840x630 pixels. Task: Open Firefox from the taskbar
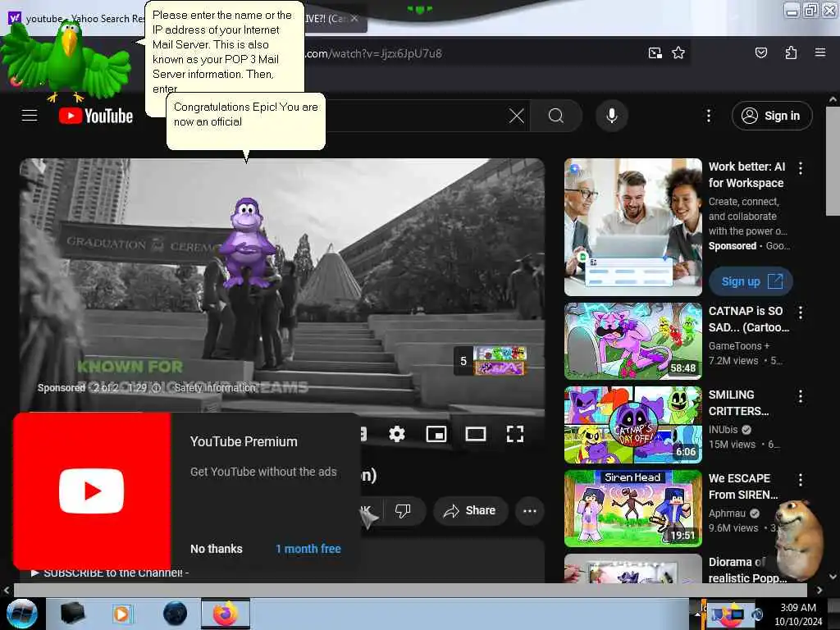point(226,614)
